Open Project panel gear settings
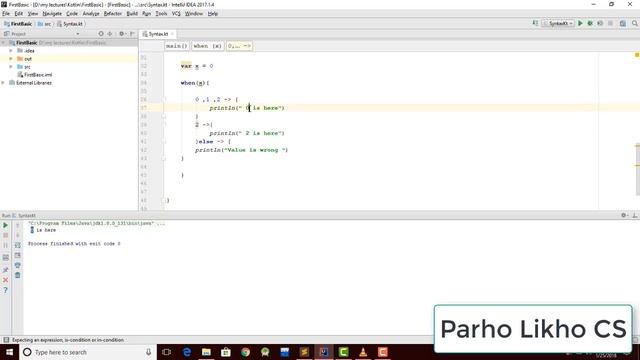 point(122,34)
